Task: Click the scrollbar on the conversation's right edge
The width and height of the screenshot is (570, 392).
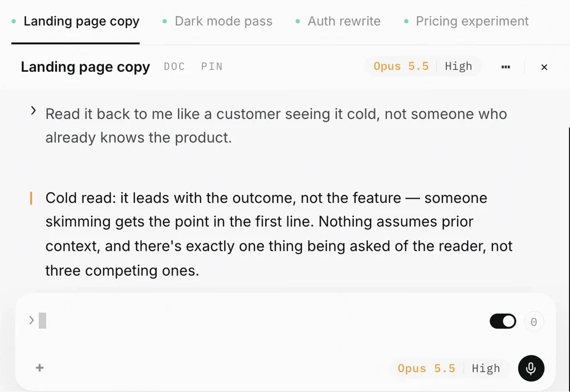Action: pyautogui.click(x=569, y=211)
